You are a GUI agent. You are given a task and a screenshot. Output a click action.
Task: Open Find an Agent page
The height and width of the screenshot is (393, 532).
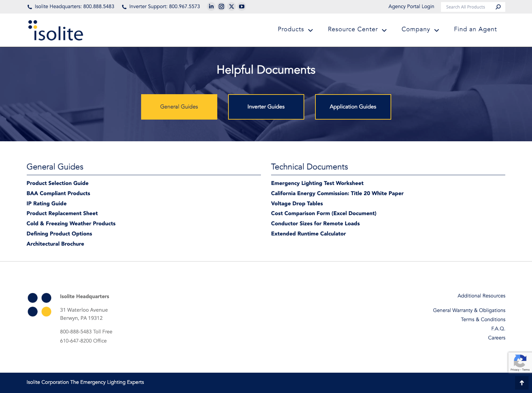tap(475, 29)
